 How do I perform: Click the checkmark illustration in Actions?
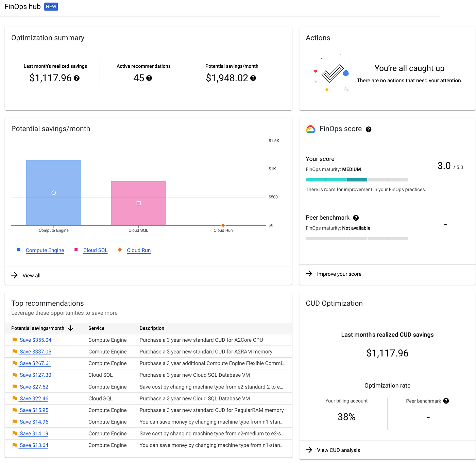pos(333,73)
